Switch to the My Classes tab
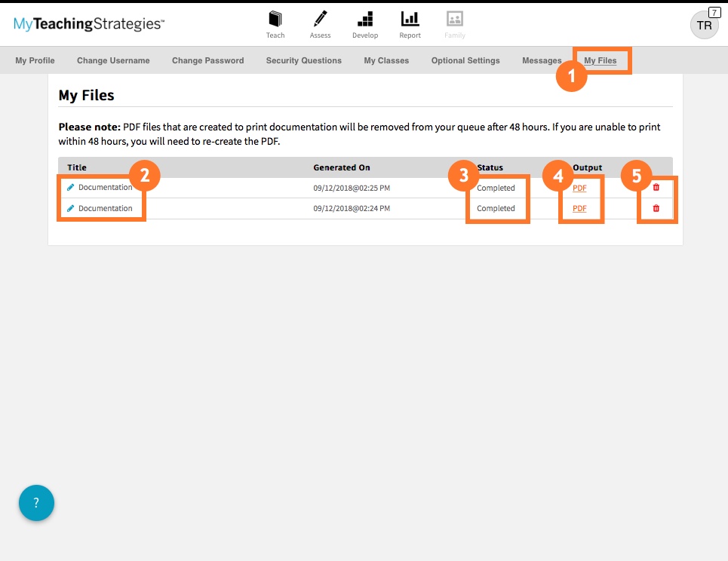728x561 pixels. pos(386,60)
